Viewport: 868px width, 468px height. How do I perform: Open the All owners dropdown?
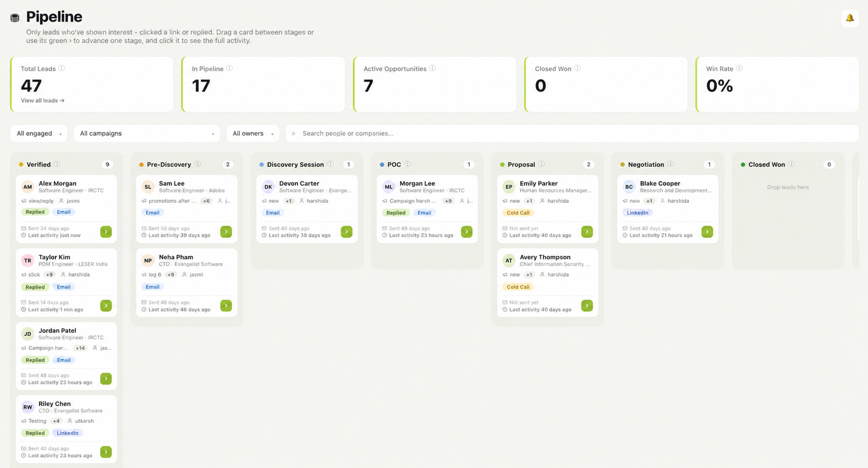point(253,134)
